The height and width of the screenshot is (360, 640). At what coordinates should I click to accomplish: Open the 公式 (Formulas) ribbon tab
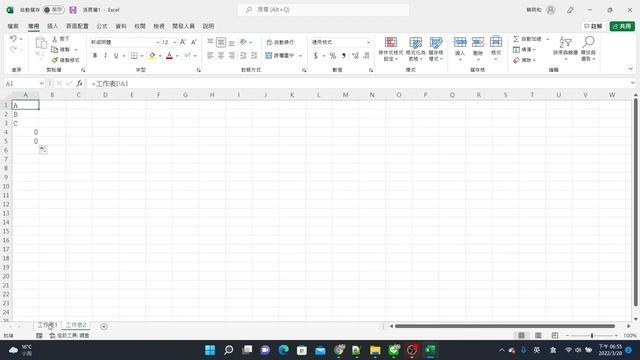(102, 26)
